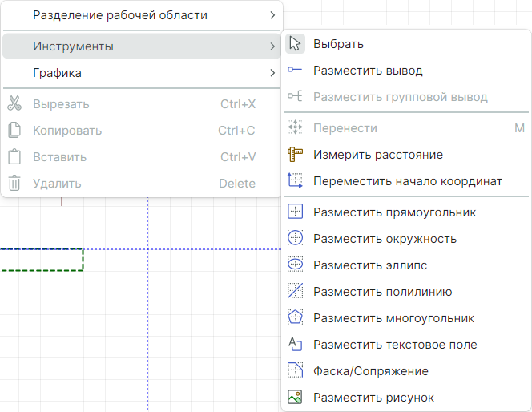Screen dimensions: 532x412
Task: Select Фаска/Сопряжение menu item
Action: (x=370, y=371)
